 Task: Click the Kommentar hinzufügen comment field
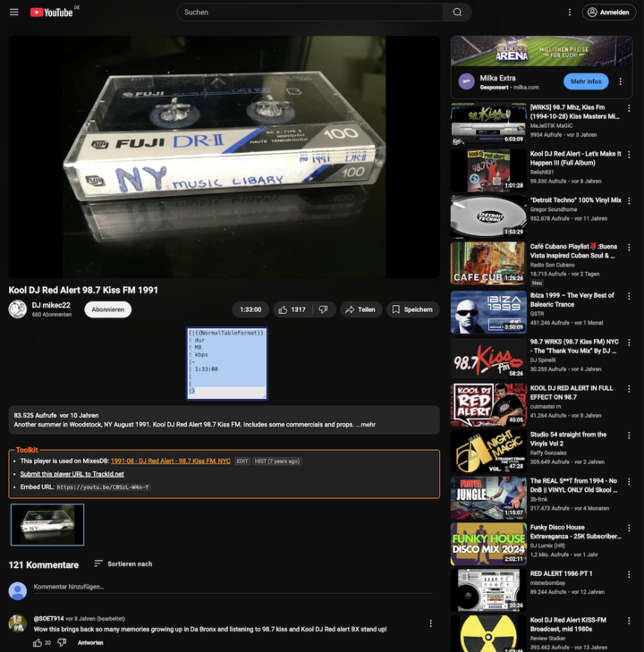[233, 587]
